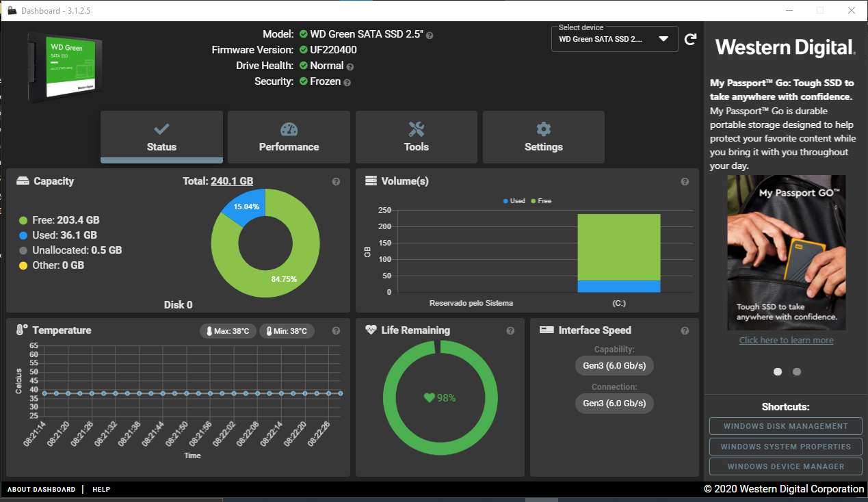868x502 pixels.
Task: Open Temperature panel help icon
Action: [336, 331]
